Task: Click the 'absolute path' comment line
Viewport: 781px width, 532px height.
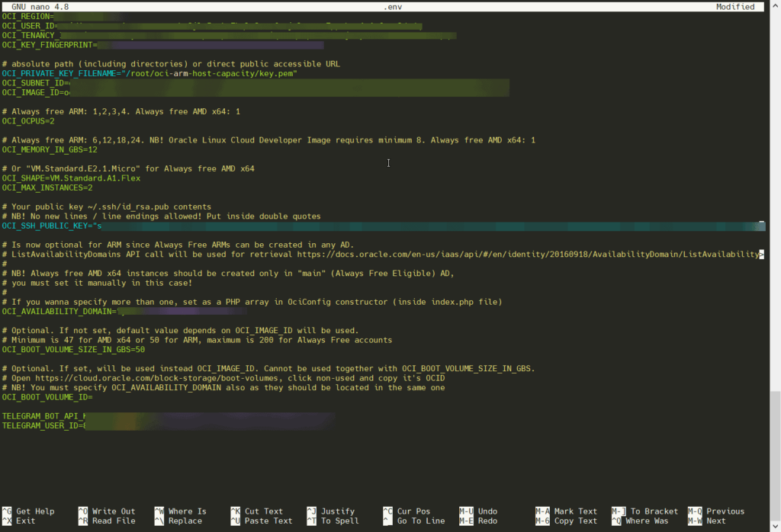Action: click(171, 64)
